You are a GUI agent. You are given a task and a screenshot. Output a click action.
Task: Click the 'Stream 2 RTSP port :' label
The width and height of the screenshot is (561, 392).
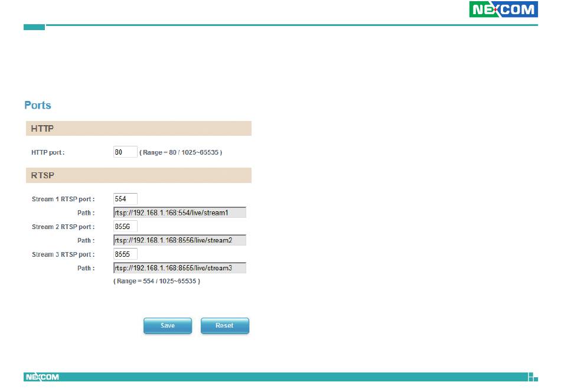click(63, 227)
